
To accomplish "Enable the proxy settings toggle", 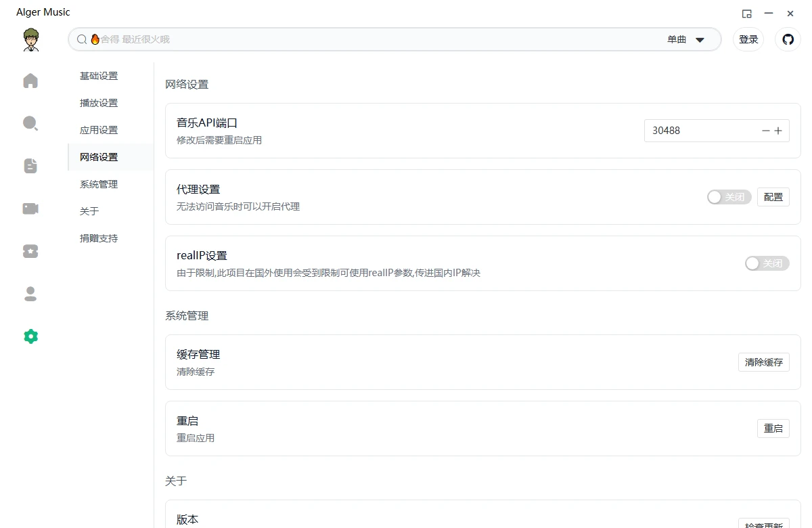I will 729,197.
